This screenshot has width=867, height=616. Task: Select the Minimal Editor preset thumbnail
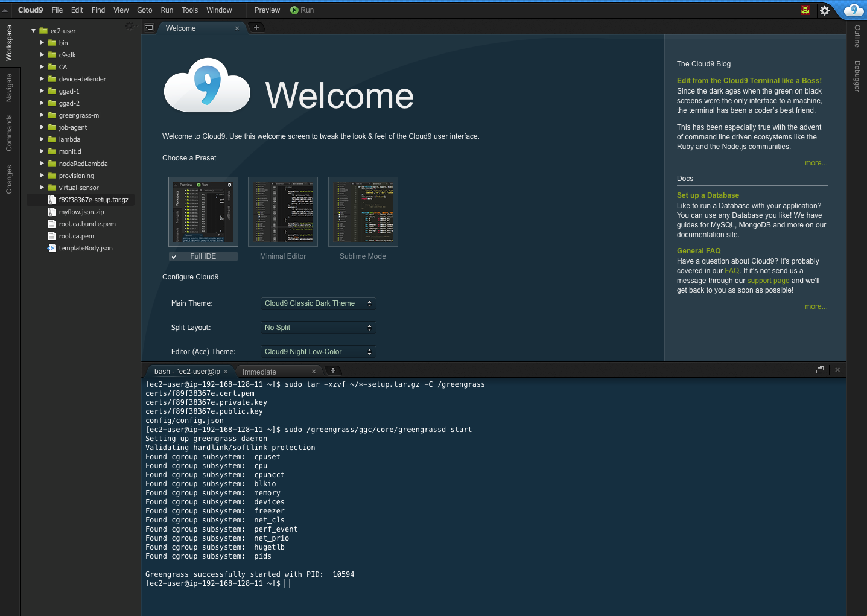click(283, 212)
